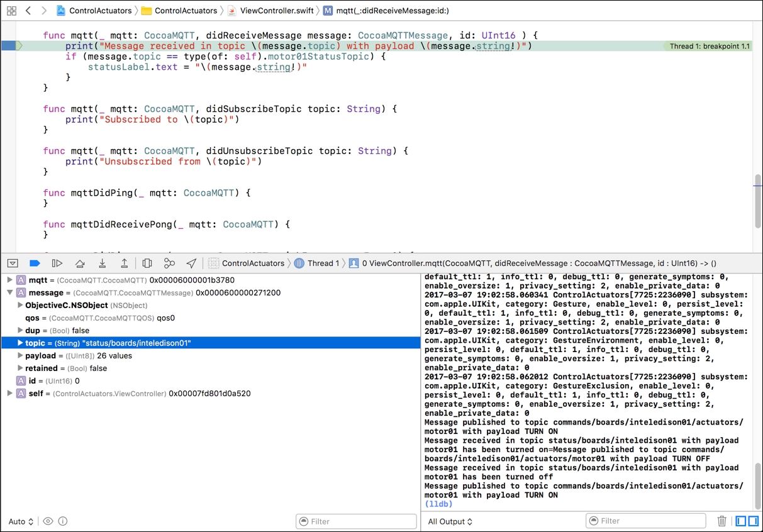Image resolution: width=763 pixels, height=532 pixels.
Task: Click the print "Unsubscribed from" code line
Action: click(x=164, y=162)
